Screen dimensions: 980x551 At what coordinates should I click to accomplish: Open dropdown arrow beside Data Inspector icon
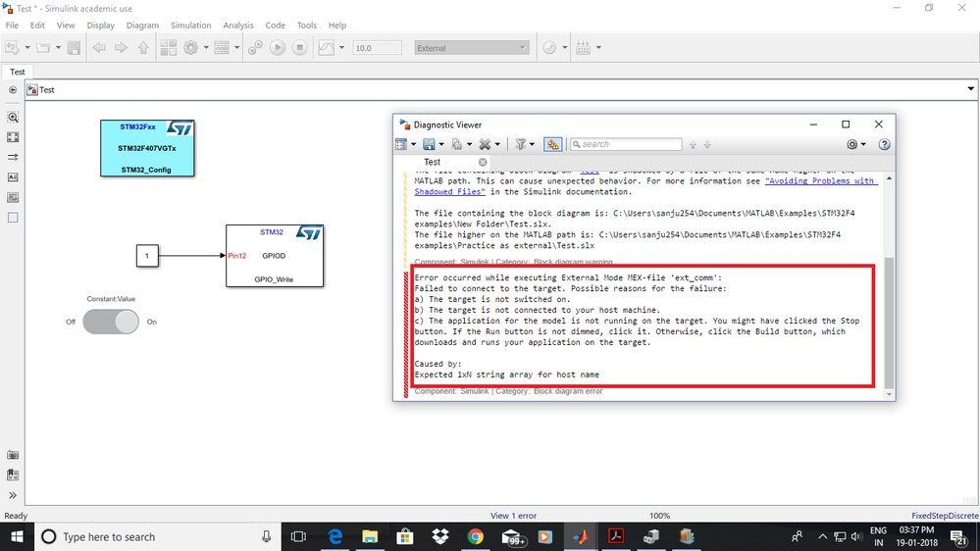tap(341, 47)
